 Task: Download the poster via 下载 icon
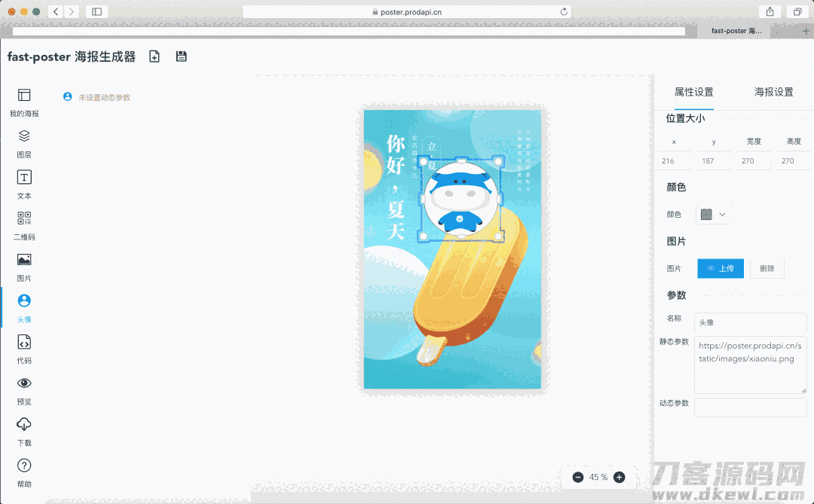tap(24, 430)
